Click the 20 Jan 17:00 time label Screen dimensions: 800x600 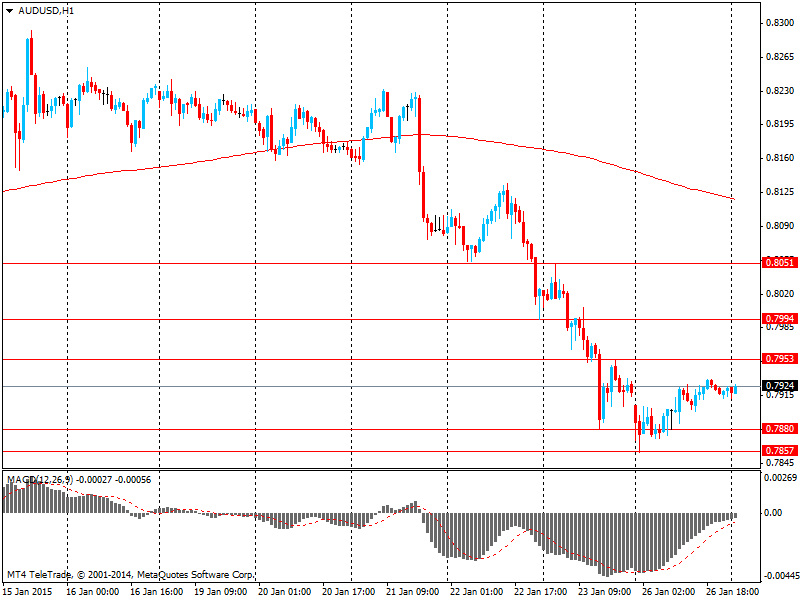point(348,591)
